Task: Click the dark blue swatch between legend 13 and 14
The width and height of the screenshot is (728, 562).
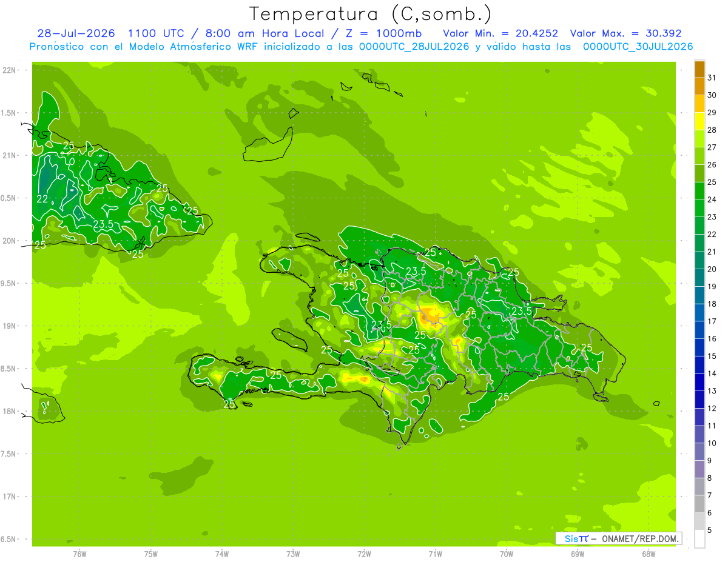Action: click(x=699, y=383)
